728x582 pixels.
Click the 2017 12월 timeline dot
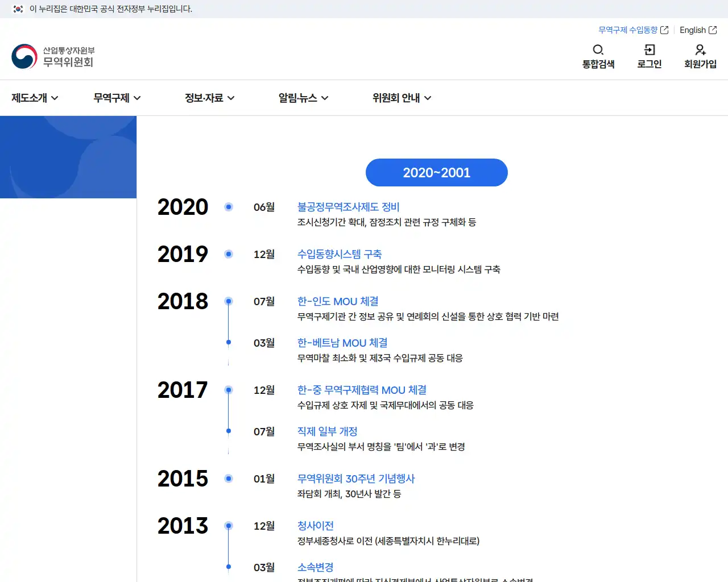pos(229,390)
